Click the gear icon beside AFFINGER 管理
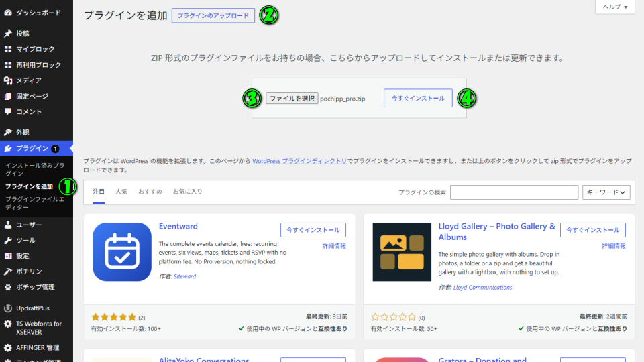 tap(8, 347)
